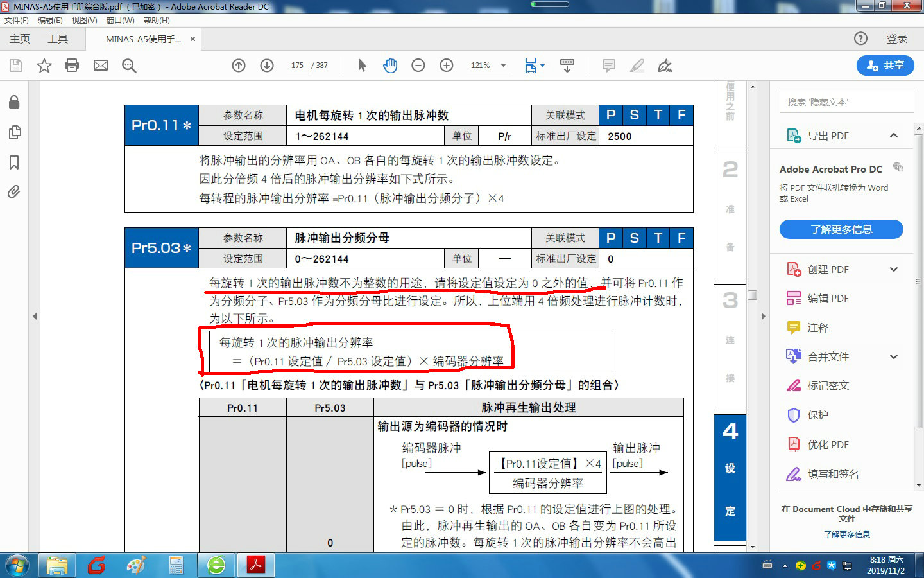Open page thumbnails panel in left sidebar
Screen dimensions: 924x578
[14, 132]
